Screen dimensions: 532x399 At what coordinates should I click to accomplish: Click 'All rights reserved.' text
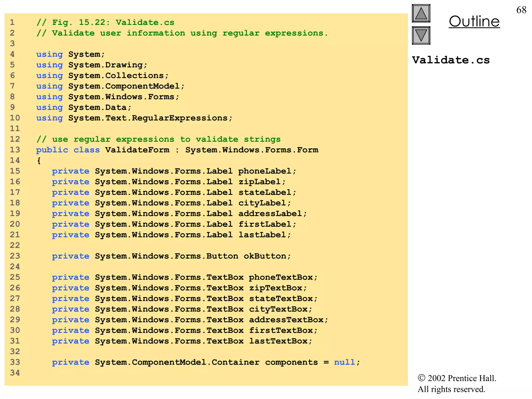(451, 389)
